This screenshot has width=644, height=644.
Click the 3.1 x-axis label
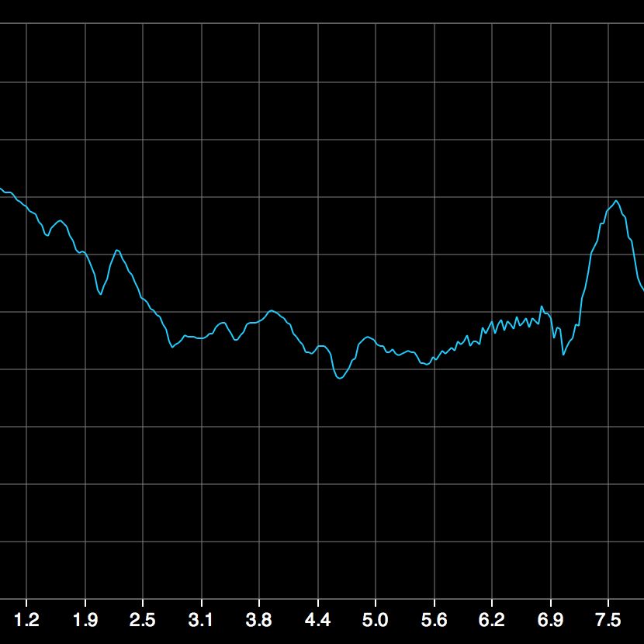tap(201, 620)
